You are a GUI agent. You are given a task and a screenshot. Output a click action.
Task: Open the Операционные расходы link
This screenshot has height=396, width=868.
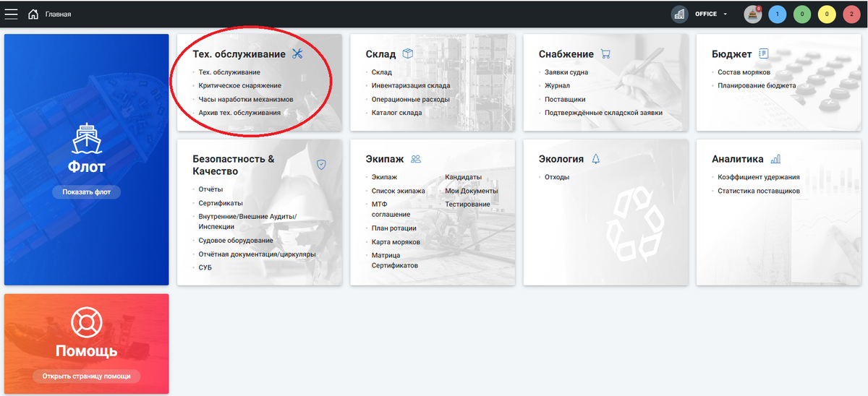pos(411,99)
